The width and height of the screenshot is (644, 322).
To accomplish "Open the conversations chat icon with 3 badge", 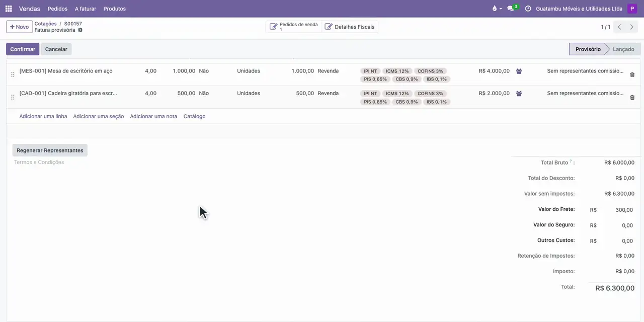I will click(x=512, y=9).
